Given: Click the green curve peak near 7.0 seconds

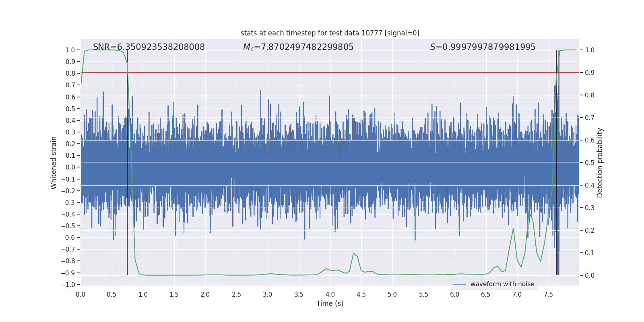Looking at the screenshot, I should 513,229.
